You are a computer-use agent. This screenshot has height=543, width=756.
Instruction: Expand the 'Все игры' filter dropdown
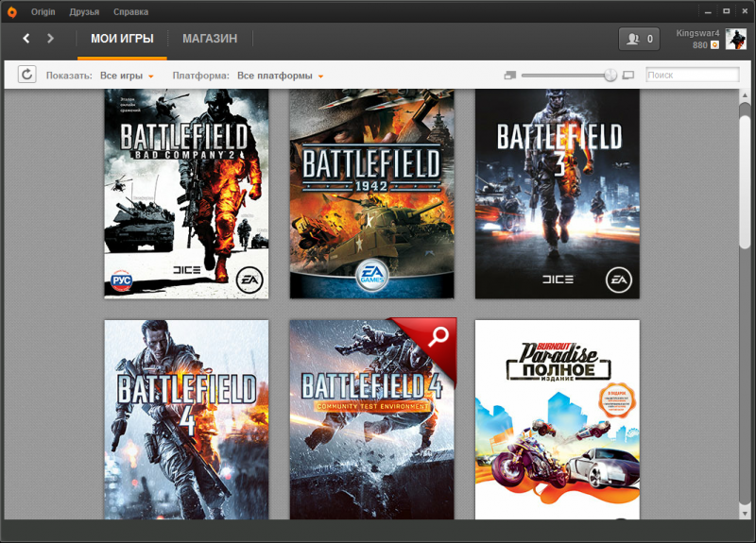pos(127,75)
